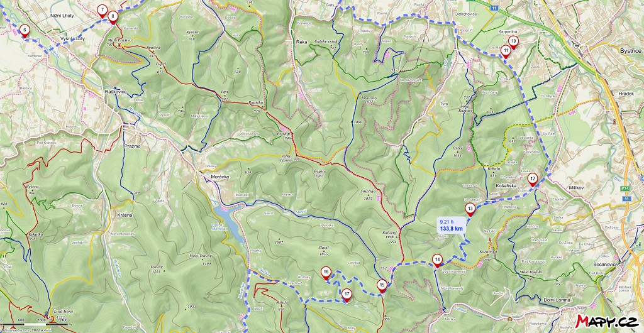The image size is (644, 333).
Task: Click the Bystřice town label
Action: [x=630, y=51]
